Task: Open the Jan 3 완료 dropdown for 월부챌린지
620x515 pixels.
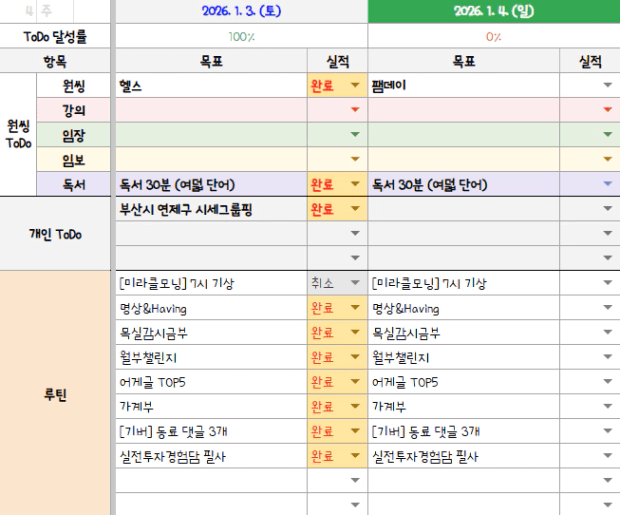Action: point(355,357)
